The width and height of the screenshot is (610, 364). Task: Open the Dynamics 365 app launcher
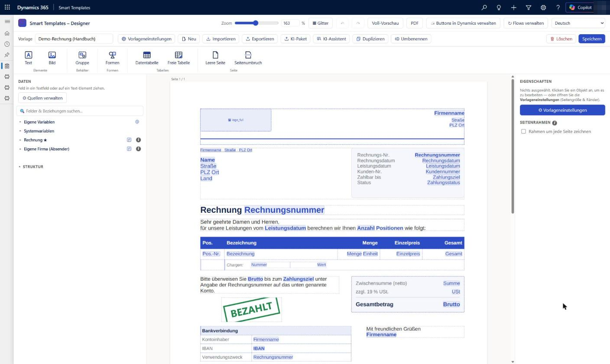pyautogui.click(x=7, y=7)
